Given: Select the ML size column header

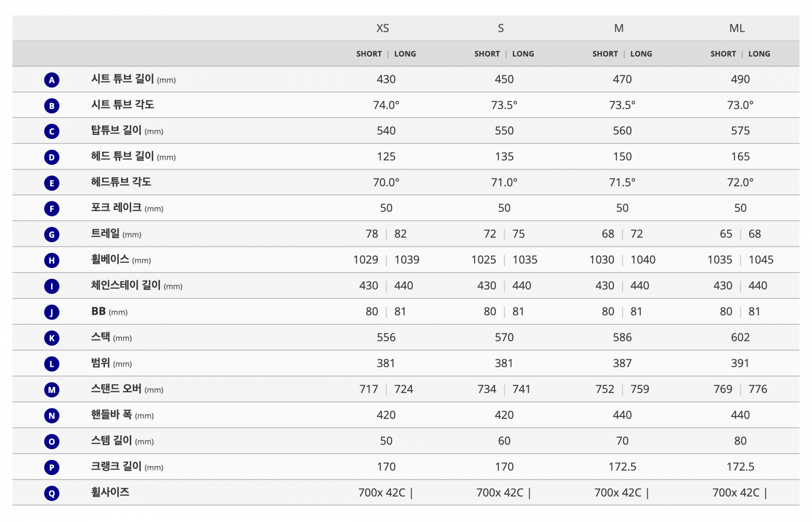Looking at the screenshot, I should pos(737,28).
